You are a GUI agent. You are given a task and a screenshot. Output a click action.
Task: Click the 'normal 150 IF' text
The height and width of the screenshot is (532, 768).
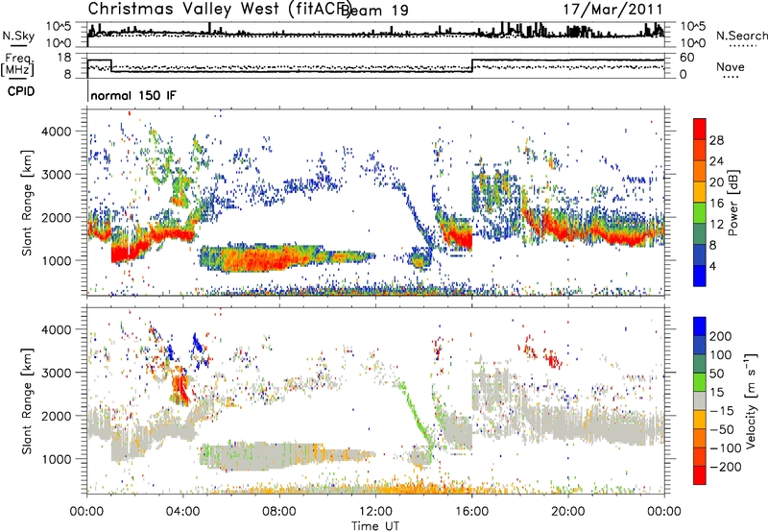pyautogui.click(x=133, y=95)
